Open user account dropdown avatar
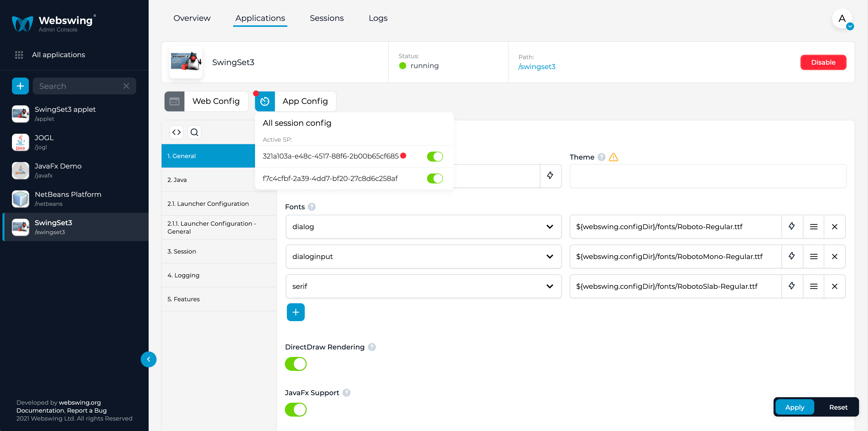The image size is (868, 431). [x=842, y=19]
